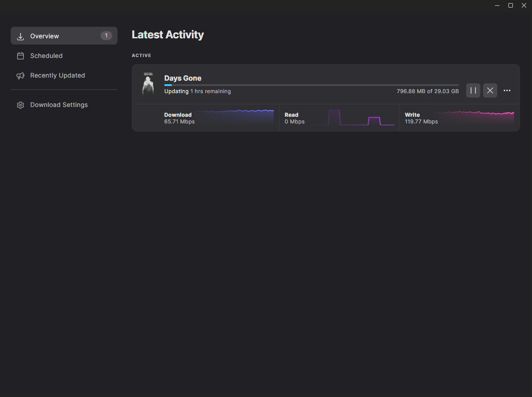This screenshot has height=397, width=532.
Task: Open the Overview section
Action: coord(64,36)
